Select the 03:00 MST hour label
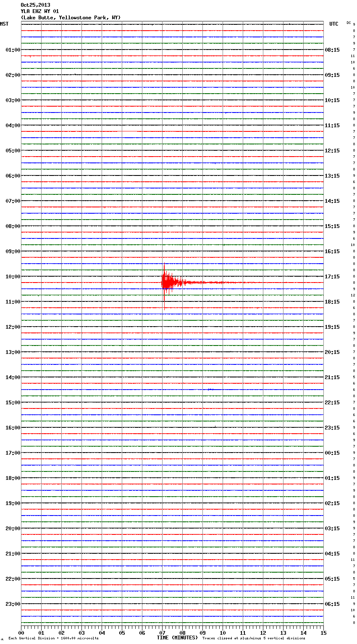 coord(13,100)
